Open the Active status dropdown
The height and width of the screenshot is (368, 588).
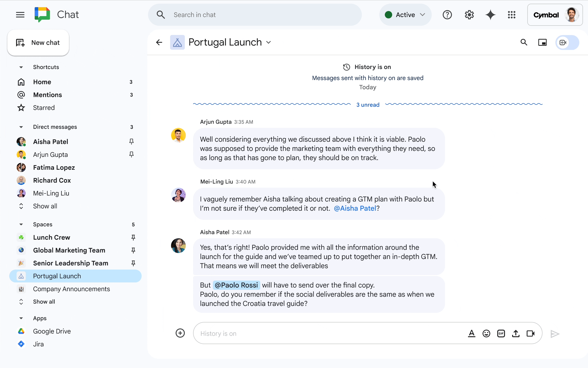click(405, 15)
